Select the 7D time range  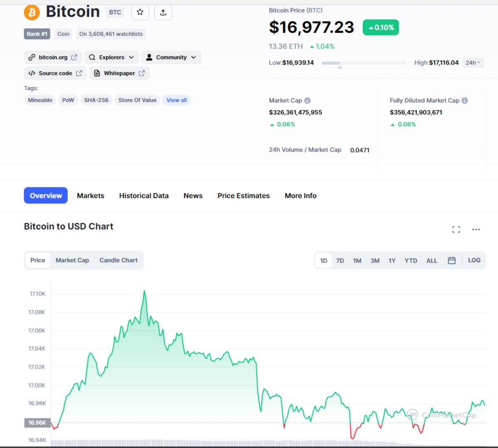(340, 261)
